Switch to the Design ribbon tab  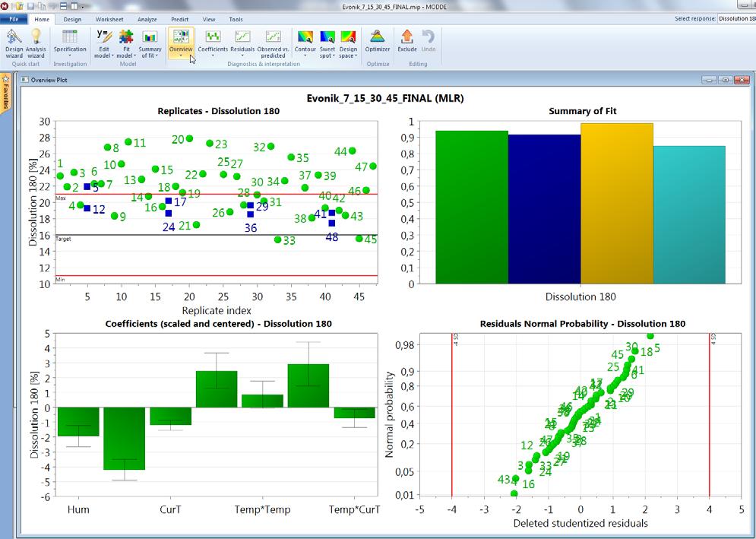(72, 19)
